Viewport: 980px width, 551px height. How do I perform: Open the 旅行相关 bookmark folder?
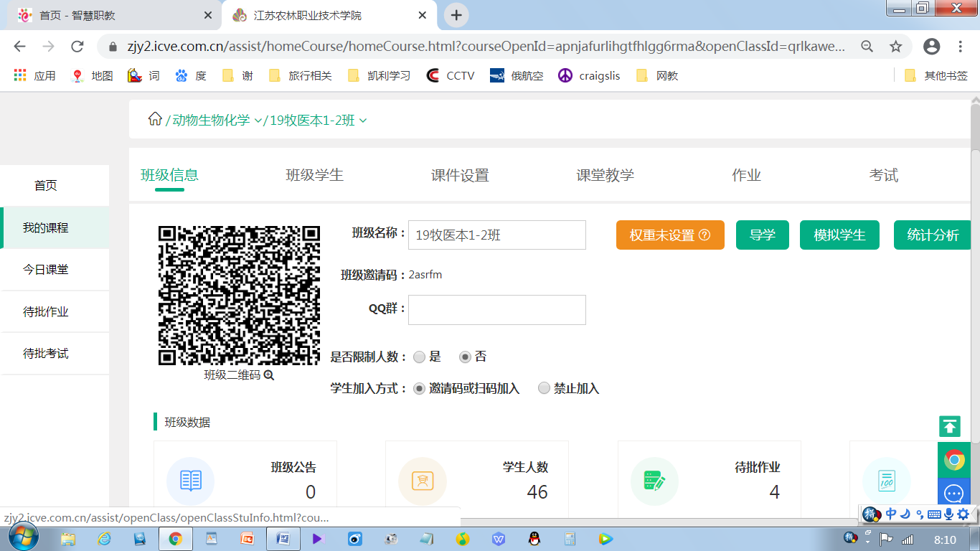pos(300,75)
